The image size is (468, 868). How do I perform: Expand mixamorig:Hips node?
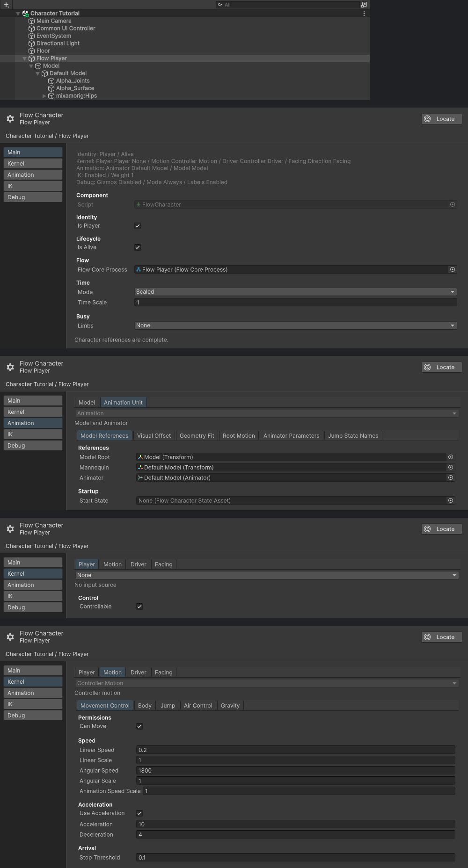click(x=44, y=96)
